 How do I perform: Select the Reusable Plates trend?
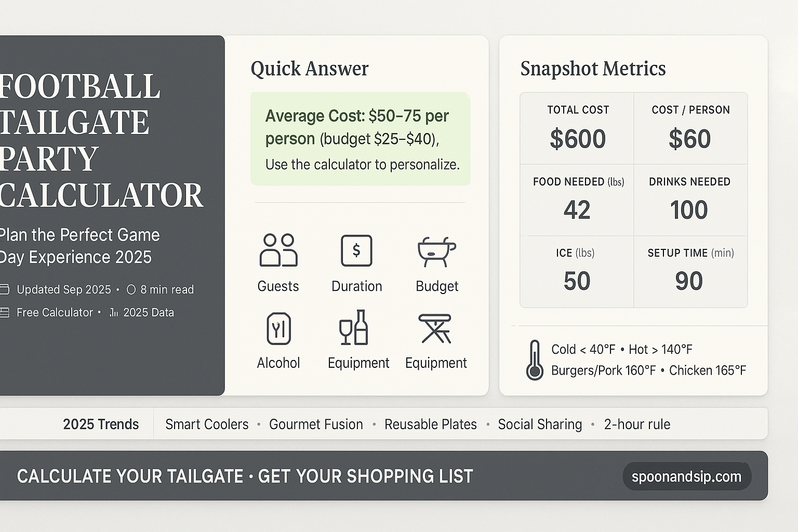pyautogui.click(x=430, y=424)
